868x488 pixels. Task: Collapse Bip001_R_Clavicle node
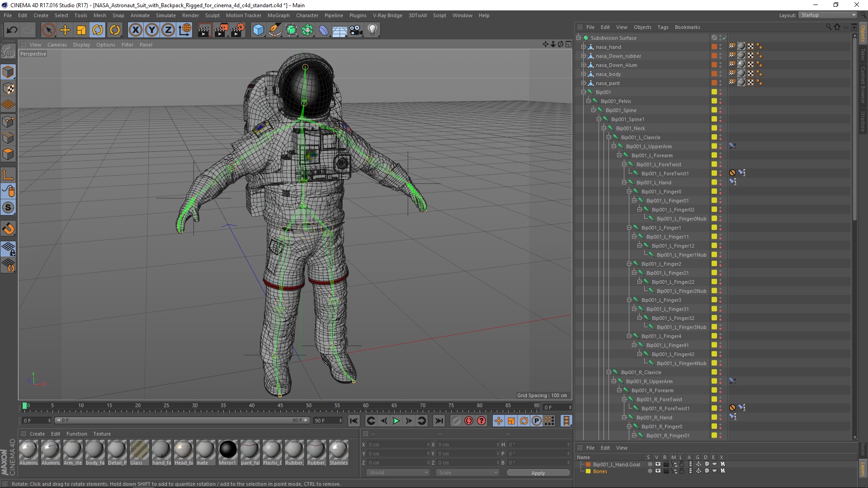point(609,372)
